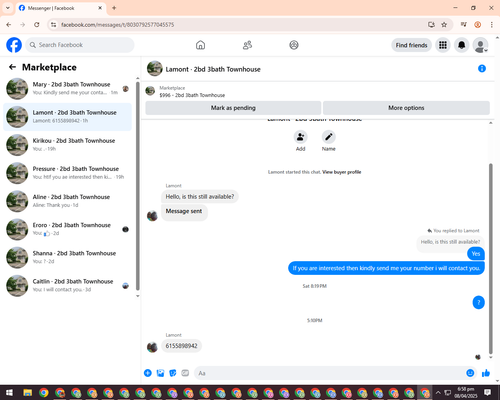Focus the Aa message input

(330, 373)
